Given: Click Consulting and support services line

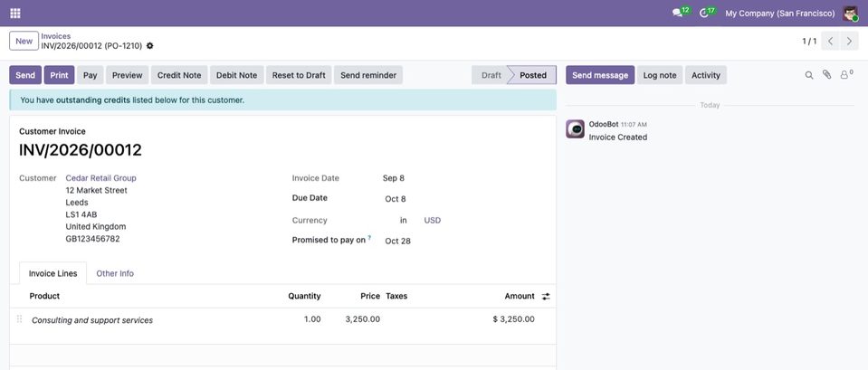Looking at the screenshot, I should click(92, 320).
